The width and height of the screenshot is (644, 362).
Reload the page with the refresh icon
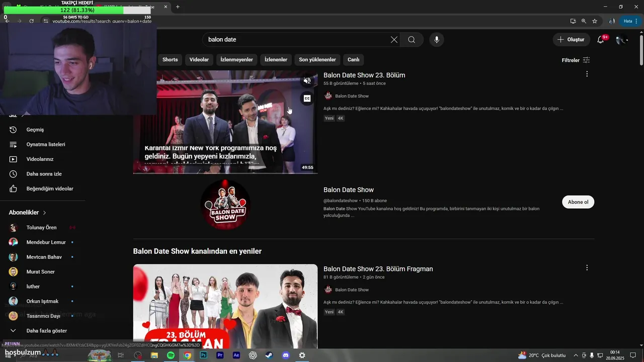[x=31, y=21]
